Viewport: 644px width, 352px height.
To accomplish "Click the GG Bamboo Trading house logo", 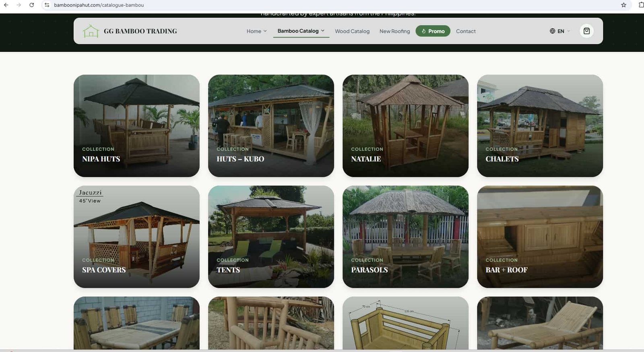I will coord(91,31).
